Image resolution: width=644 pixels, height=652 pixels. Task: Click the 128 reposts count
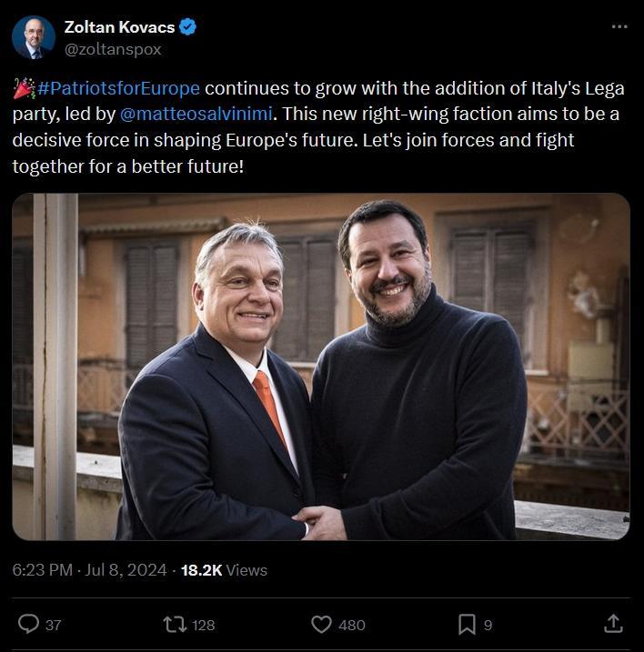click(204, 625)
